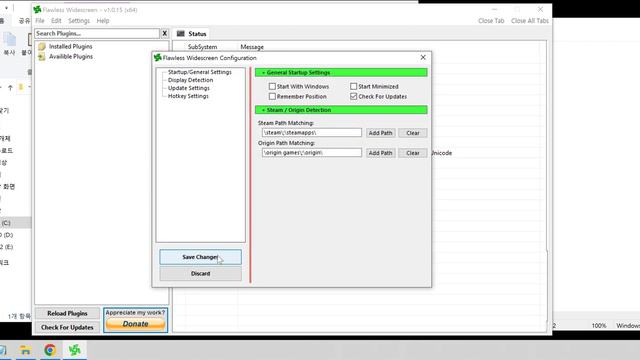Open the Edit menu

click(x=56, y=21)
